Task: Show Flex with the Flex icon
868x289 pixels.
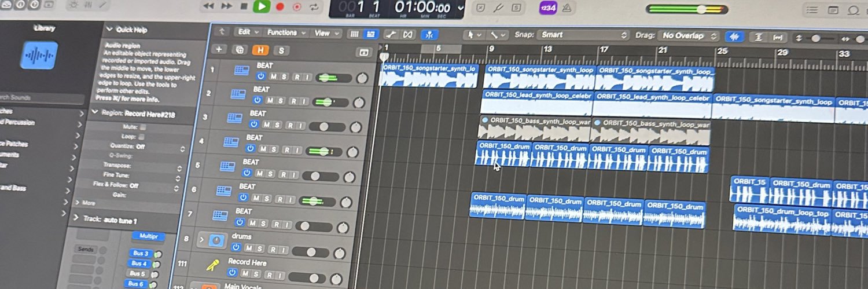Action: pos(408,34)
